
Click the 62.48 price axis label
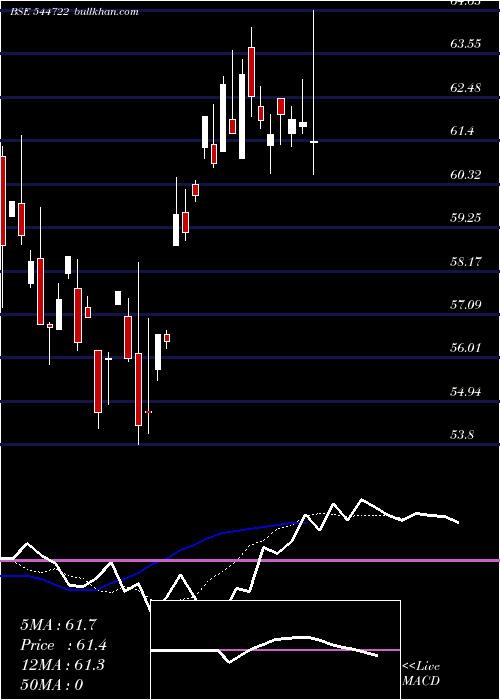point(466,88)
